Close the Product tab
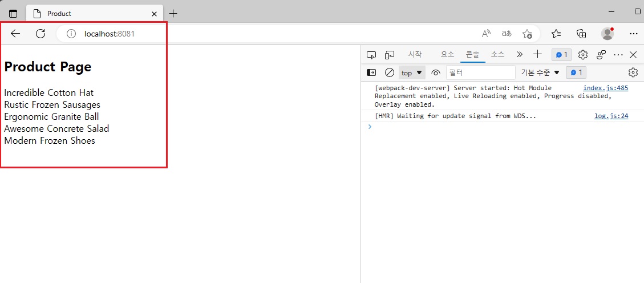 [x=154, y=14]
